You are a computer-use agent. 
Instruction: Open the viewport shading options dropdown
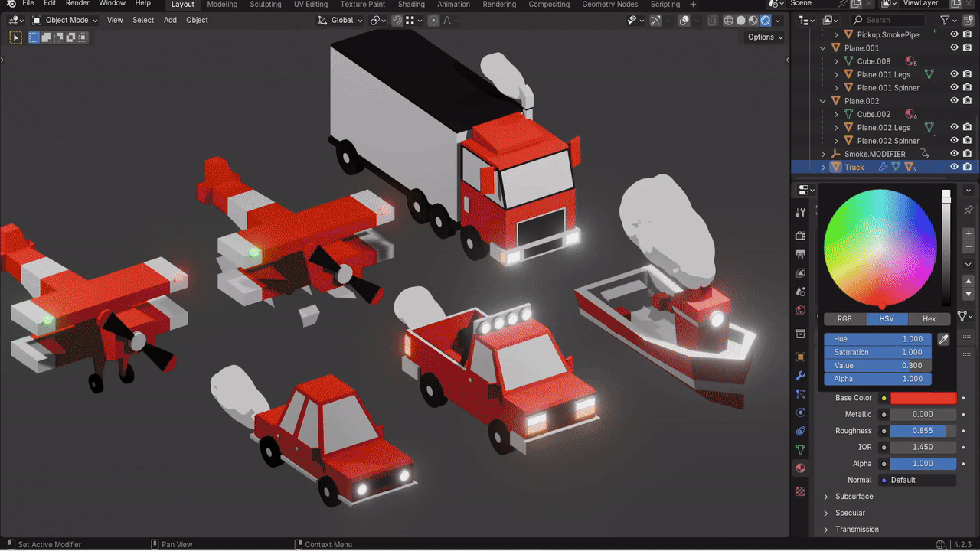point(779,21)
